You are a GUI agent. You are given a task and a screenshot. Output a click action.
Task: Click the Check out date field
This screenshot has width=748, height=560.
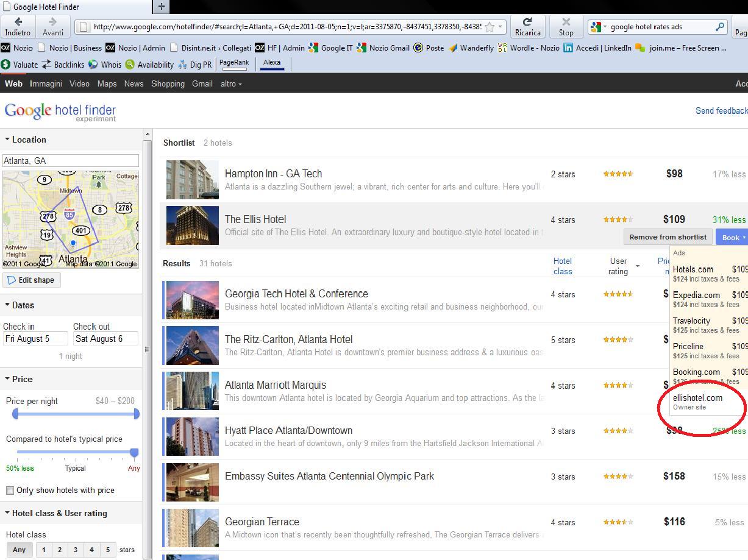click(105, 339)
